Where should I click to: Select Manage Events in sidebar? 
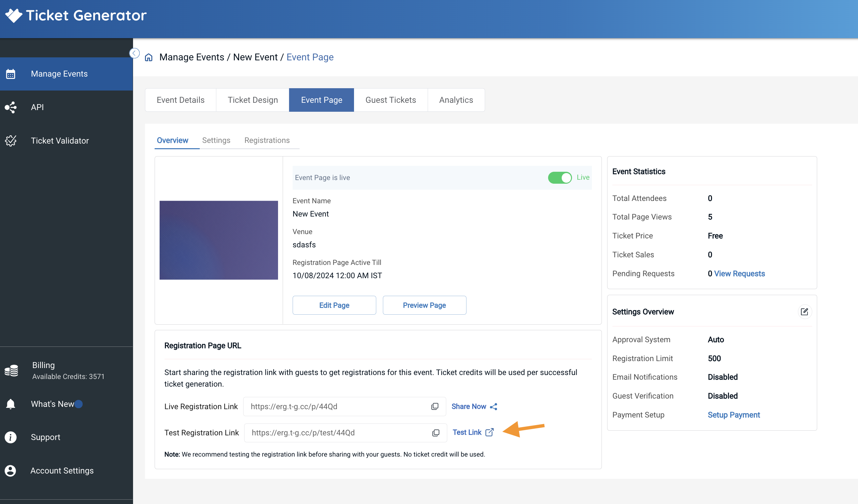[66, 74]
